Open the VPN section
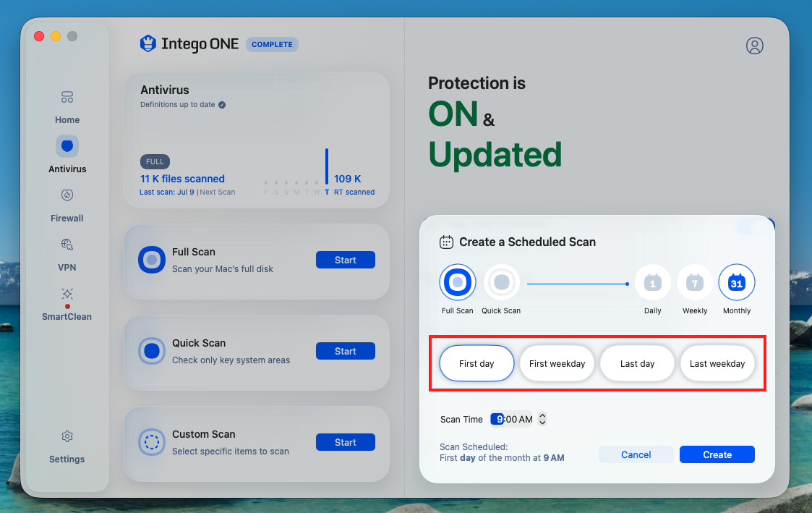The width and height of the screenshot is (812, 513). click(x=67, y=255)
